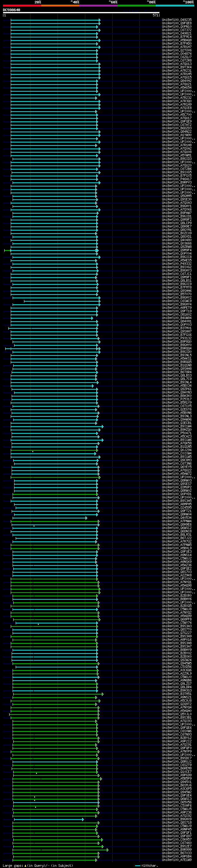Open hit UniRef100_O49235
Screen dimensions: 197x868
[177, 20]
